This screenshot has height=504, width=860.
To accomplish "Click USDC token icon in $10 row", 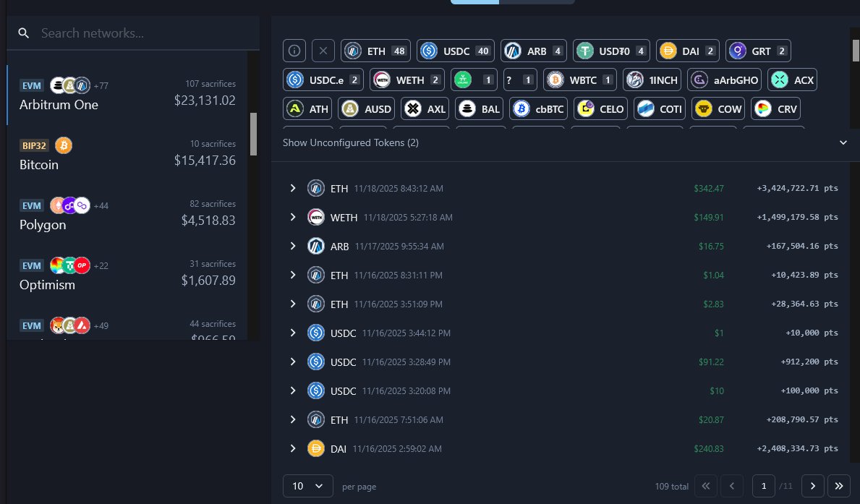I will (x=316, y=390).
